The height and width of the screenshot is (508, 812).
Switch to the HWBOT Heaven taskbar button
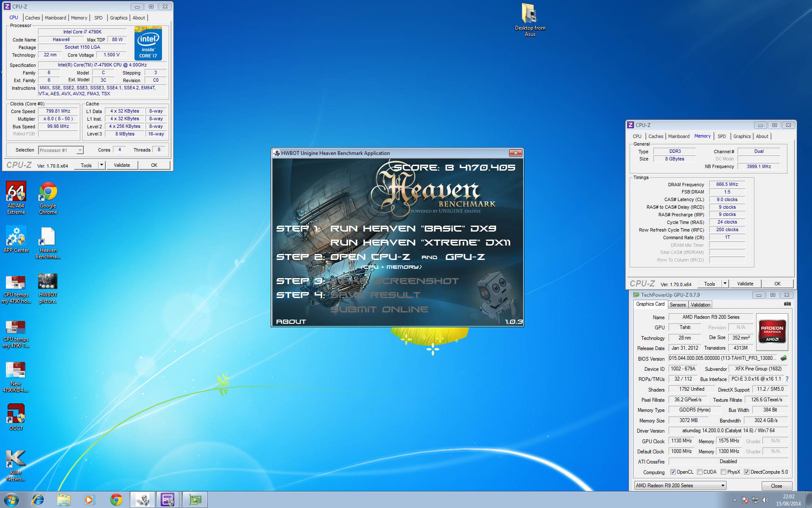click(143, 500)
